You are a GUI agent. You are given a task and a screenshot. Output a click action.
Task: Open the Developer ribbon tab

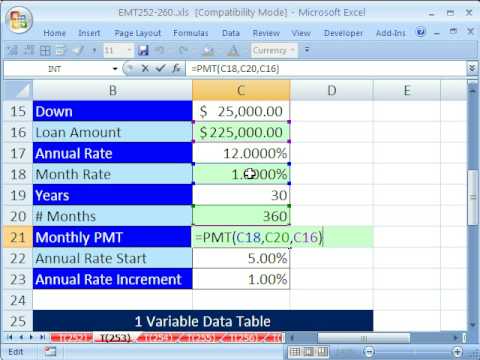tap(343, 33)
